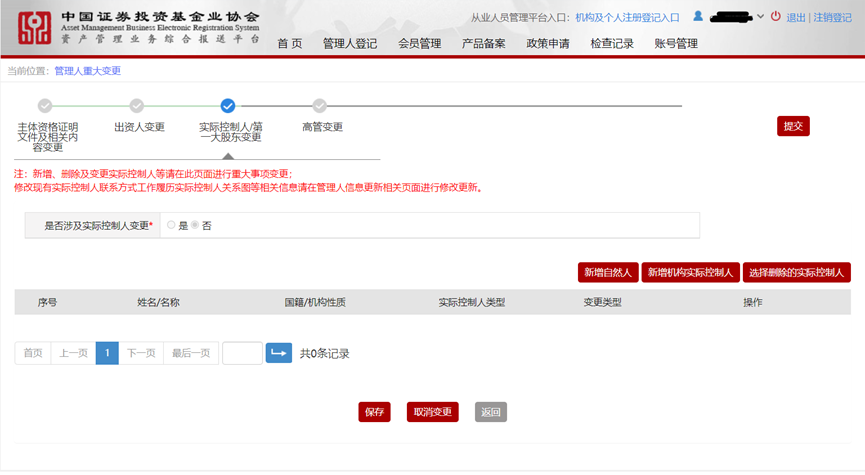The width and height of the screenshot is (865, 475).
Task: Click the 保存 button
Action: [375, 412]
